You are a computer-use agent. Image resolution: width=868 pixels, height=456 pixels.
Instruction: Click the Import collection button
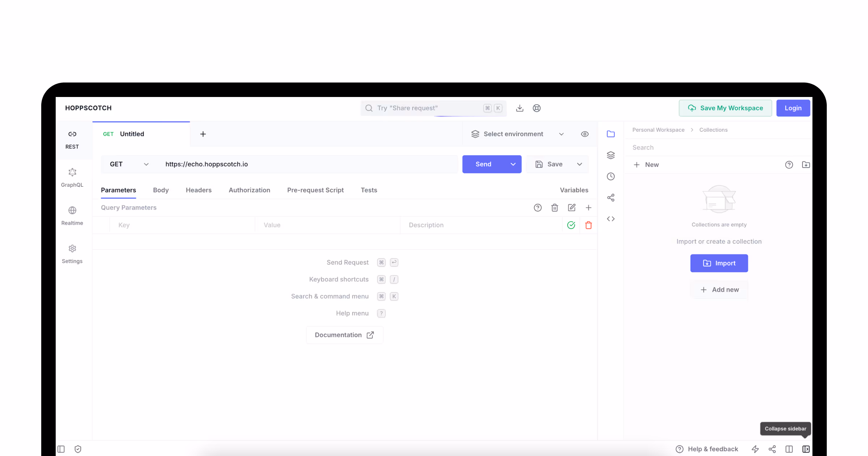point(719,263)
